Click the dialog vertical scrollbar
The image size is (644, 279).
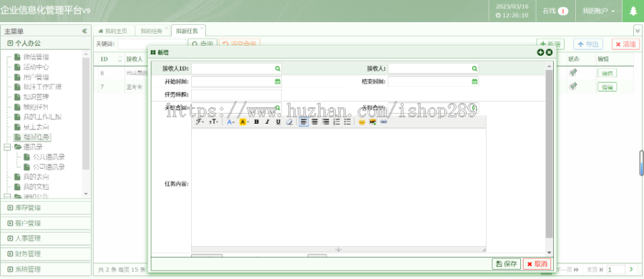pyautogui.click(x=549, y=155)
